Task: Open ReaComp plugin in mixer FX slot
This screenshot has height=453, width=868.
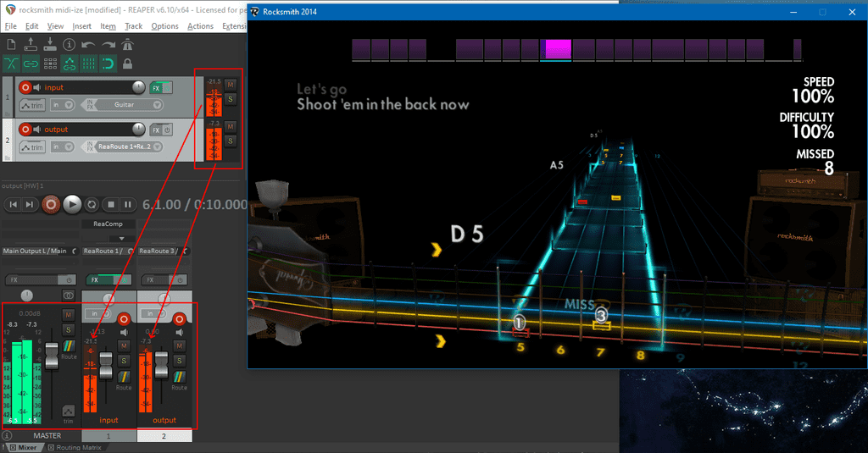Action: (108, 224)
